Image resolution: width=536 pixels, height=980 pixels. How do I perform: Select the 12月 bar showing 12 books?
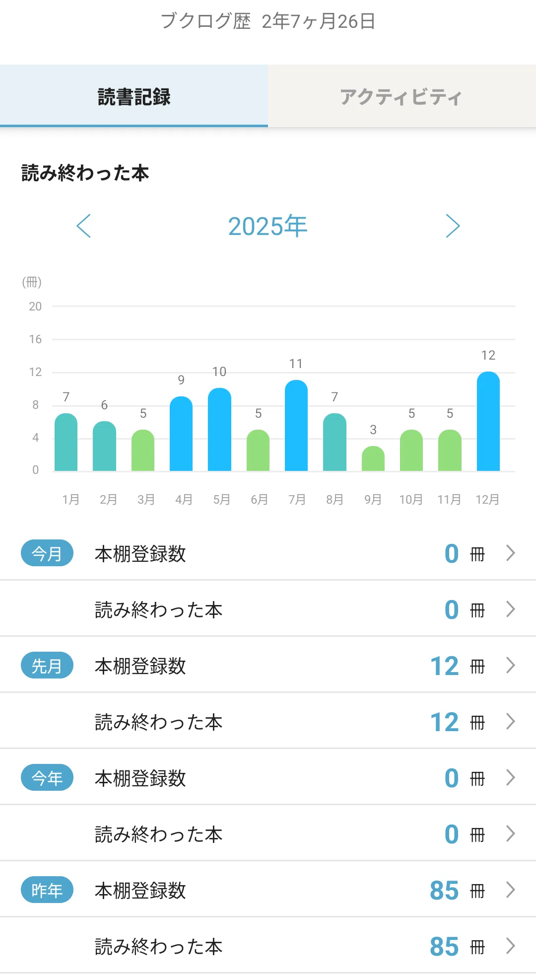click(x=488, y=421)
